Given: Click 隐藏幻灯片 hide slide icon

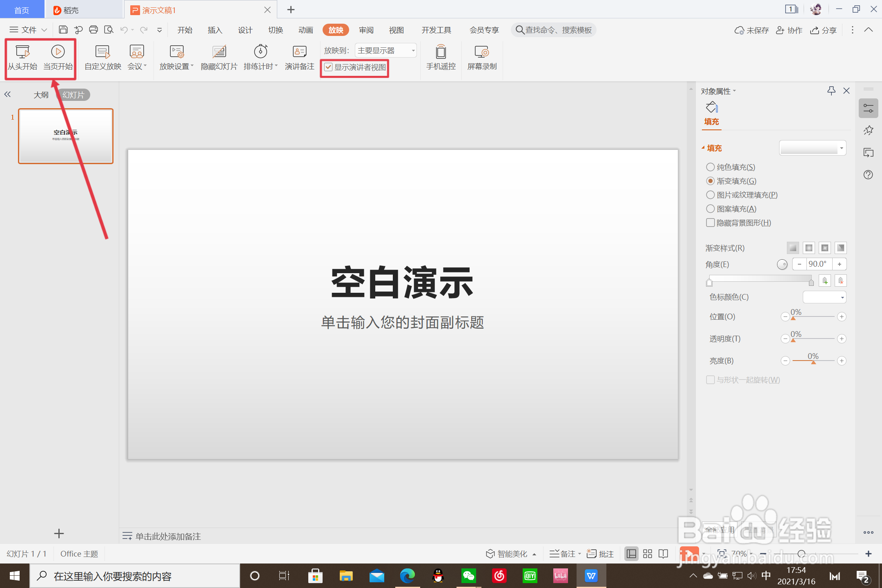Looking at the screenshot, I should point(219,52).
